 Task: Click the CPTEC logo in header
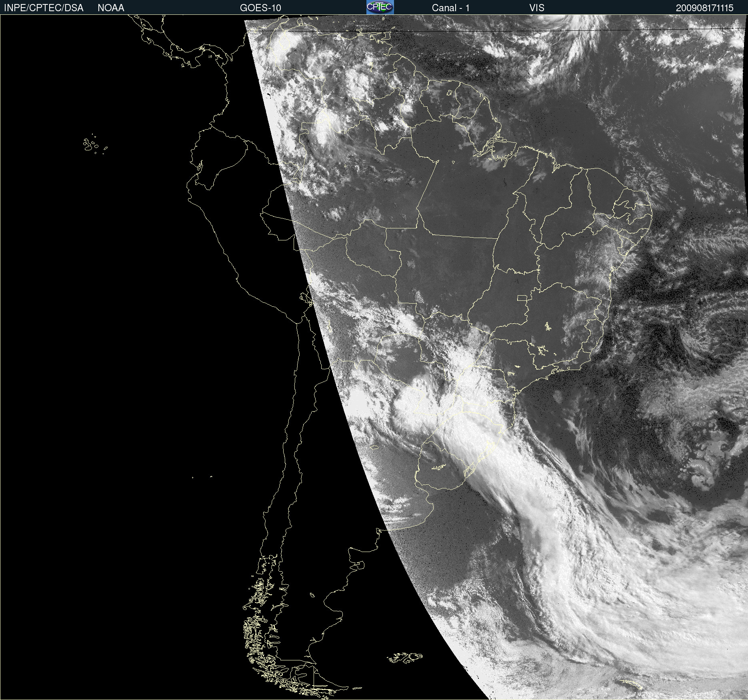tap(380, 7)
